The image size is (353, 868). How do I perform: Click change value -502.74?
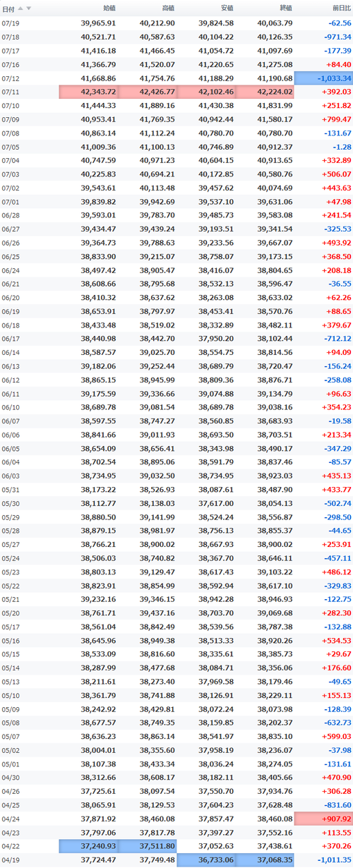(337, 503)
